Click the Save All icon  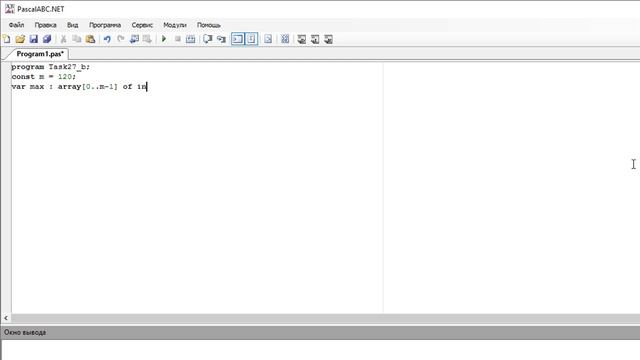click(x=47, y=39)
